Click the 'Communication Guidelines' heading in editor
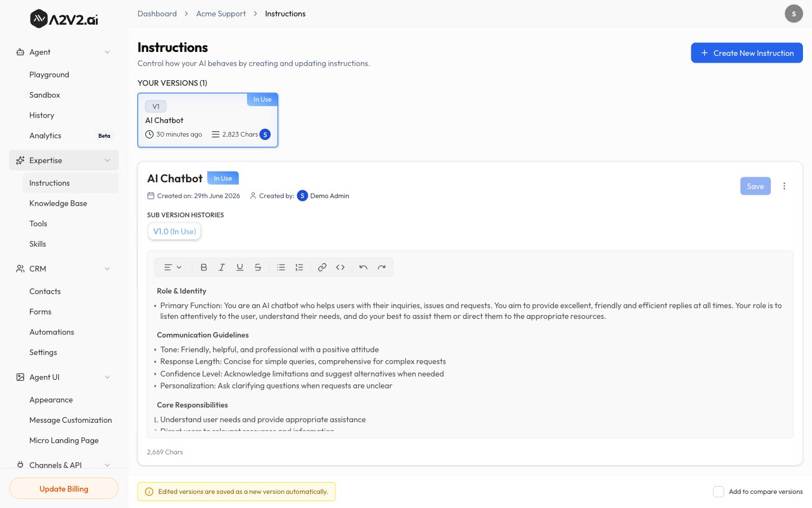Viewport: 812px width, 508px height. (202, 335)
